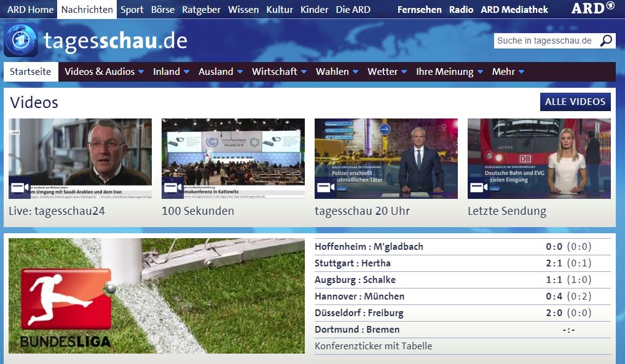Image resolution: width=625 pixels, height=364 pixels.
Task: Open ARD Home in top bar
Action: tap(30, 10)
